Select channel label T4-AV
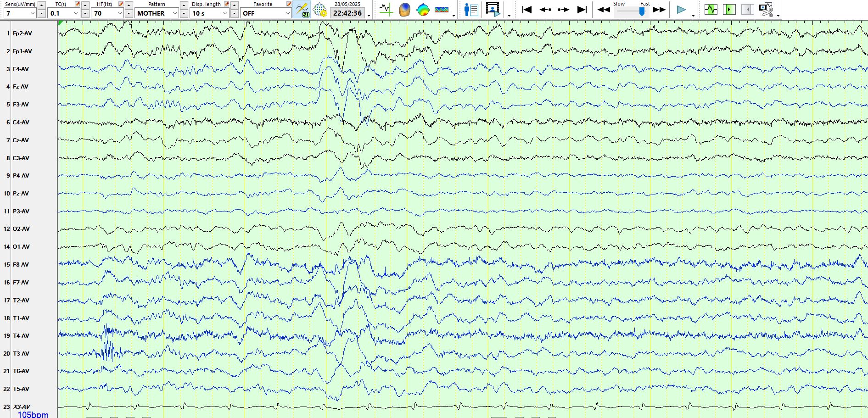The width and height of the screenshot is (868, 418). [x=21, y=336]
